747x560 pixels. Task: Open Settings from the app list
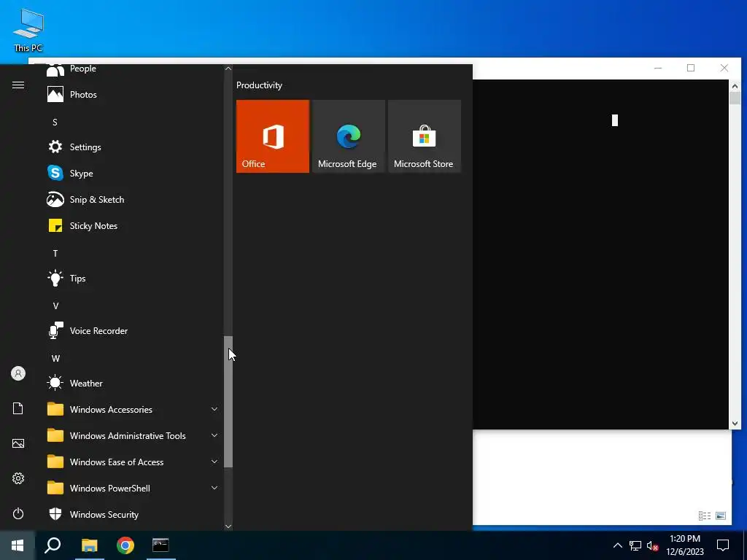131,147
